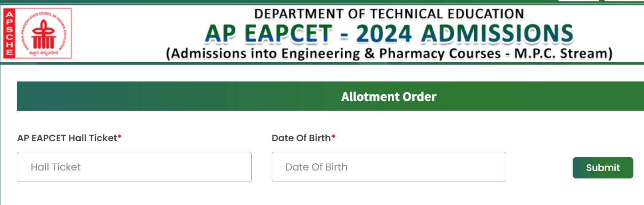The image size is (644, 205).
Task: Focus the Hall Ticket input field
Action: [x=134, y=167]
